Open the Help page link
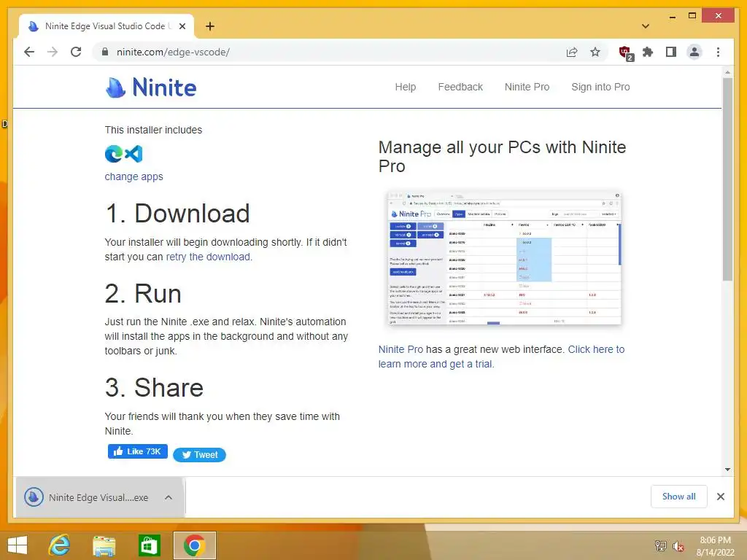 click(x=406, y=87)
